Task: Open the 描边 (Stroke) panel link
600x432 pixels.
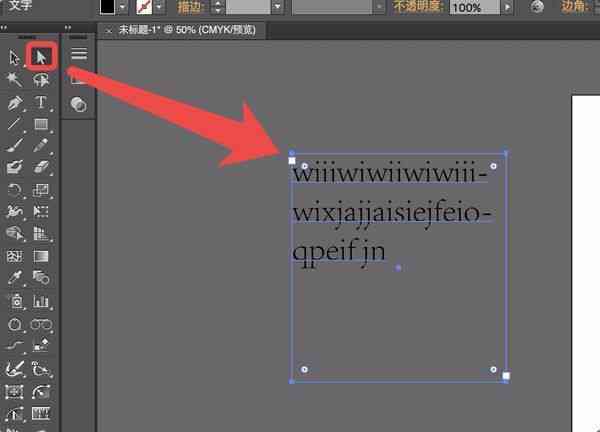Action: (x=189, y=7)
